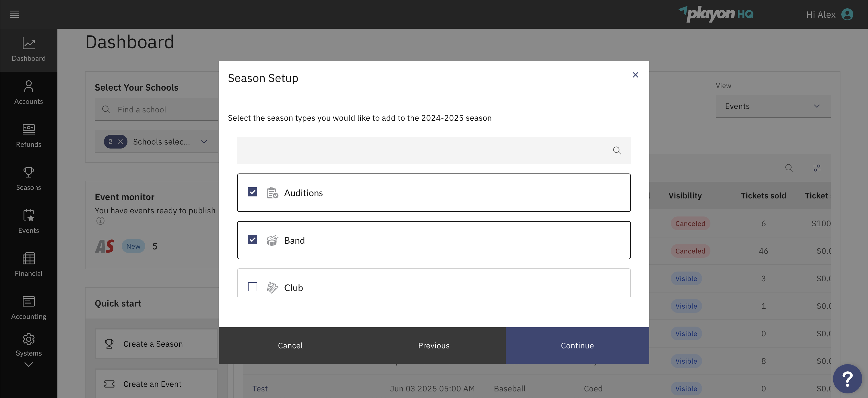Open Refunds in sidebar

click(29, 136)
